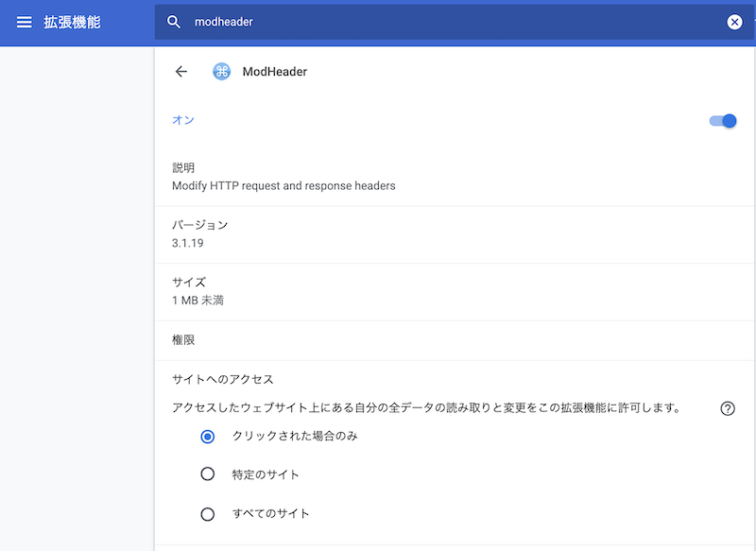Viewport: 756px width, 551px height.
Task: Click the help question mark icon
Action: (x=727, y=408)
